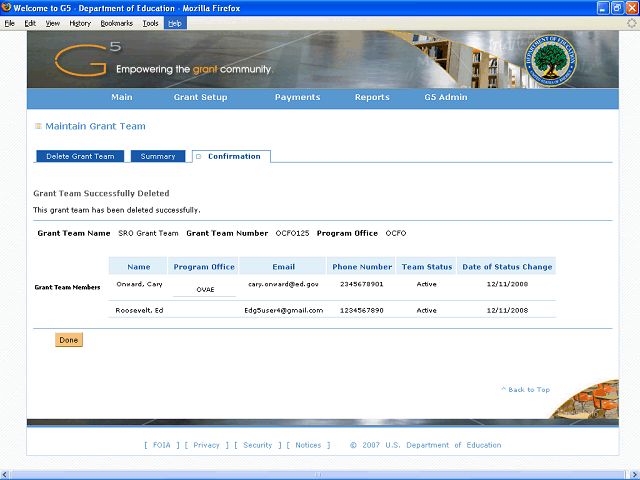Open the Security footer link

coord(257,445)
